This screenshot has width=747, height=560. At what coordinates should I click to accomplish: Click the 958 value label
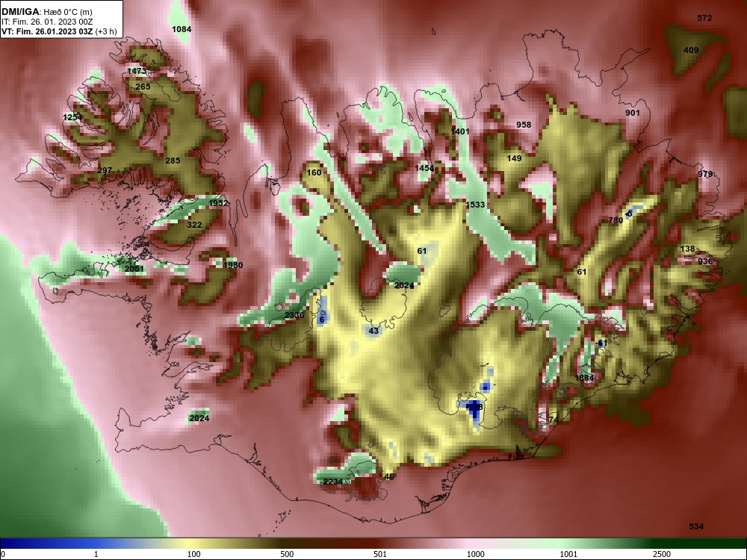click(x=524, y=125)
